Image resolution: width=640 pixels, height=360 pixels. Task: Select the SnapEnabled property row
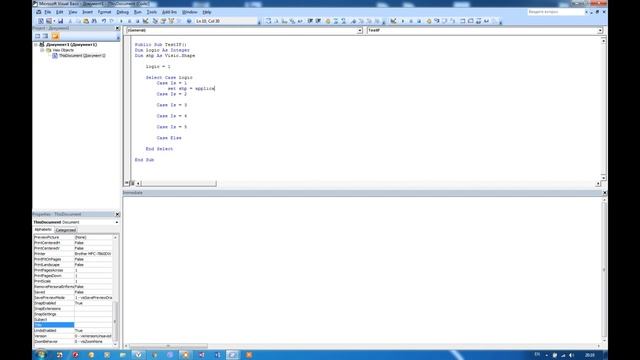pos(73,303)
